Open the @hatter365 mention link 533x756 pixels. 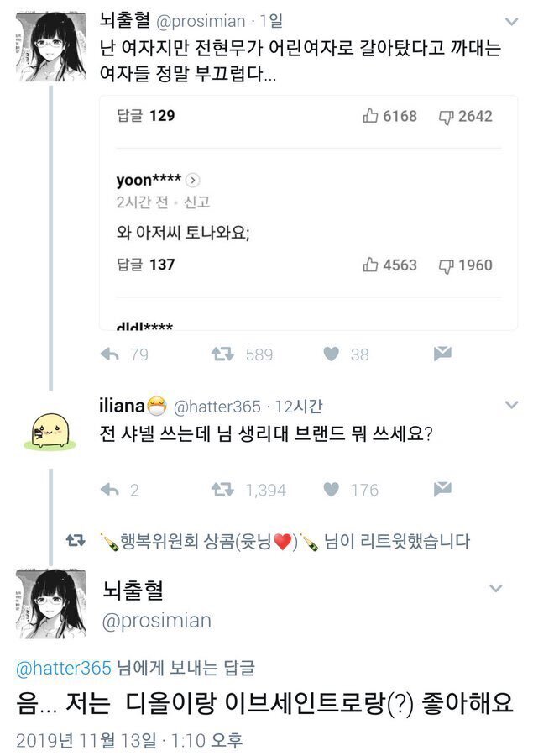point(64,669)
